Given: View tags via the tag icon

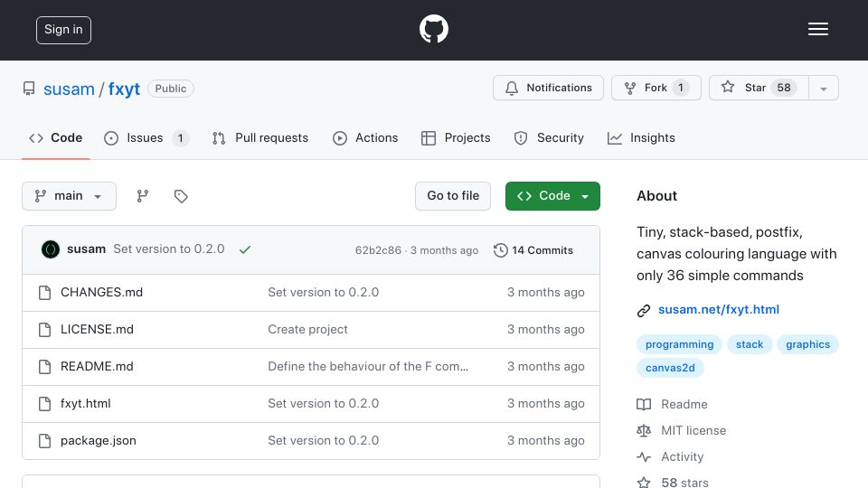Looking at the screenshot, I should click(181, 196).
